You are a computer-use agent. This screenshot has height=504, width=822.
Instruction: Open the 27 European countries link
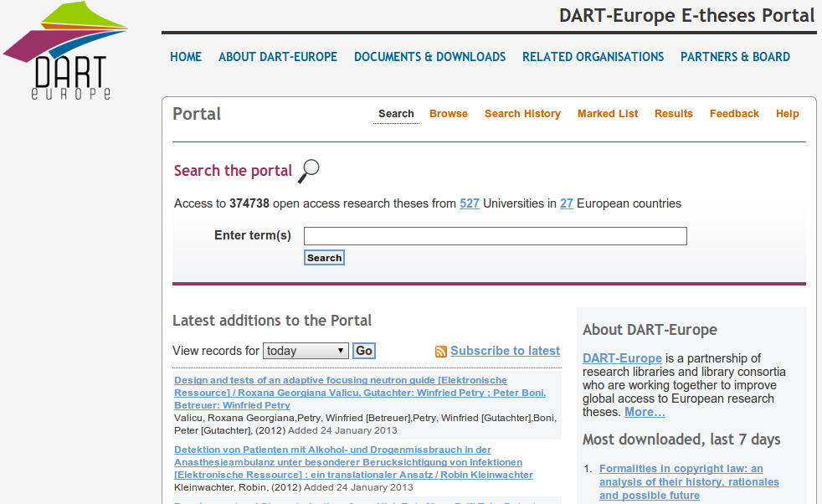(x=566, y=203)
